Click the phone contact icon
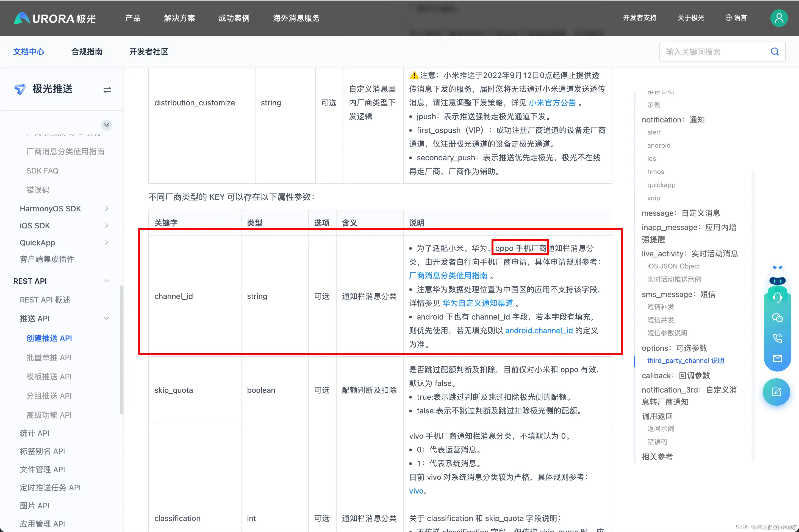Viewport: 799px width, 532px height. pyautogui.click(x=777, y=338)
